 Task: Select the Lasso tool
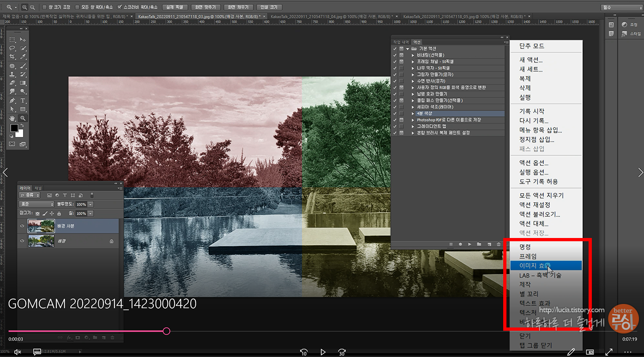(12, 48)
